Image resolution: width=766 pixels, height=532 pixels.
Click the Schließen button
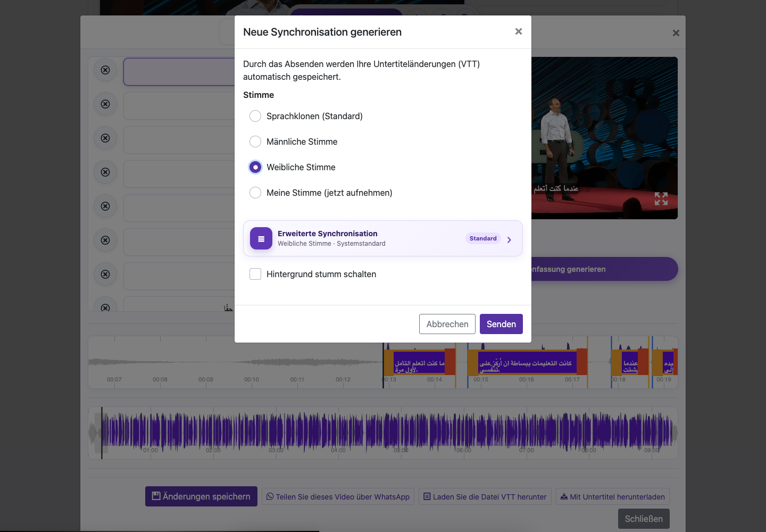[x=644, y=519]
